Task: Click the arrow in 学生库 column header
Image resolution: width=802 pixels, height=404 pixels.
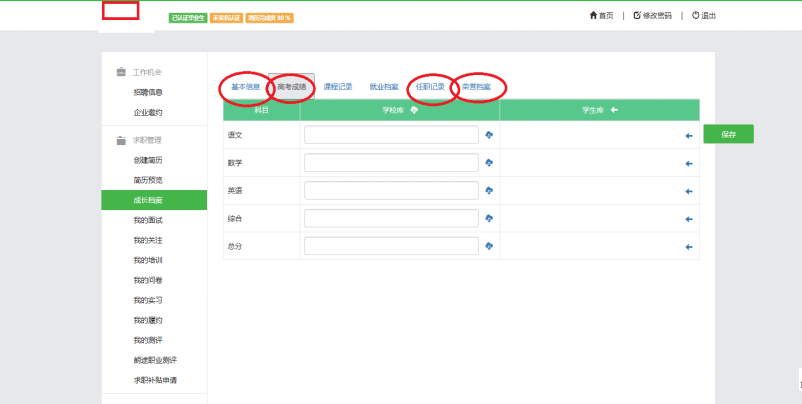Action: (614, 110)
